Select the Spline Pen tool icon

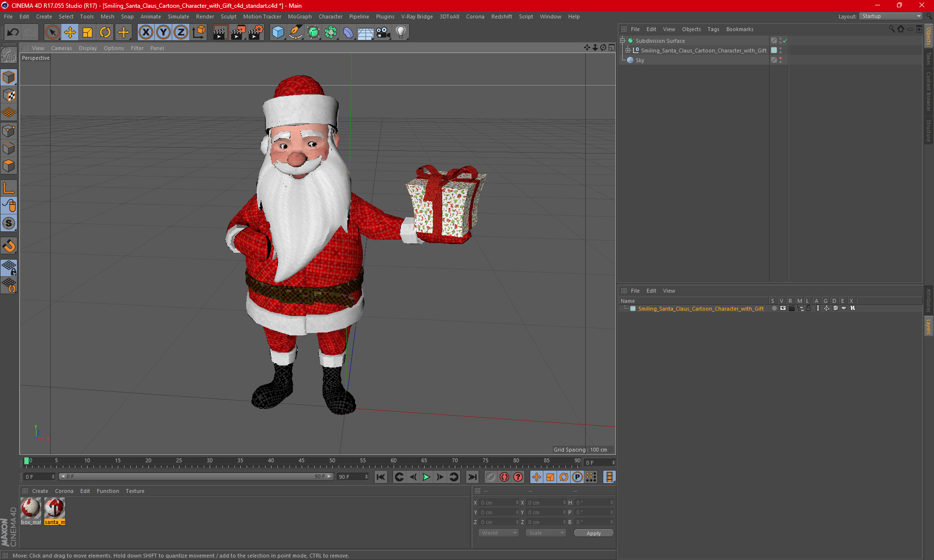pyautogui.click(x=296, y=32)
